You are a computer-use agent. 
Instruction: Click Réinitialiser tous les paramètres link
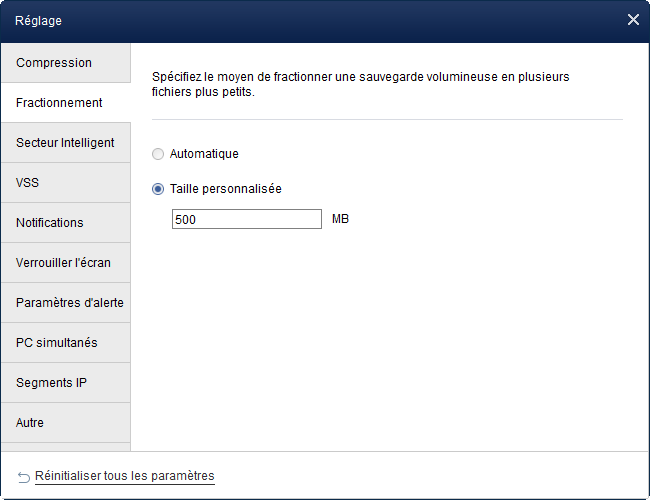point(125,476)
